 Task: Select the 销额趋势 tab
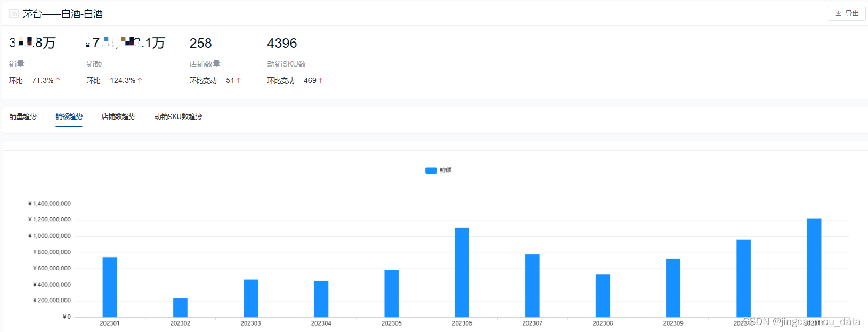[x=69, y=117]
